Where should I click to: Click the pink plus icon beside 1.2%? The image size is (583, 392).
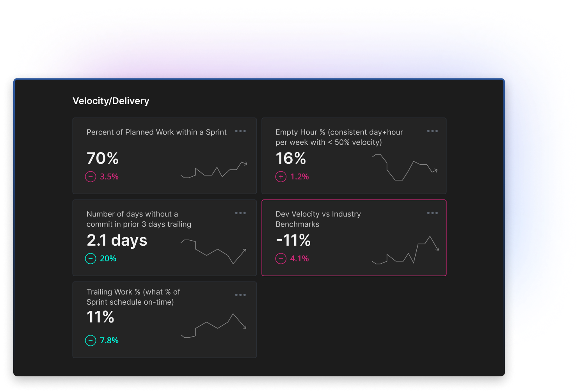pos(281,177)
